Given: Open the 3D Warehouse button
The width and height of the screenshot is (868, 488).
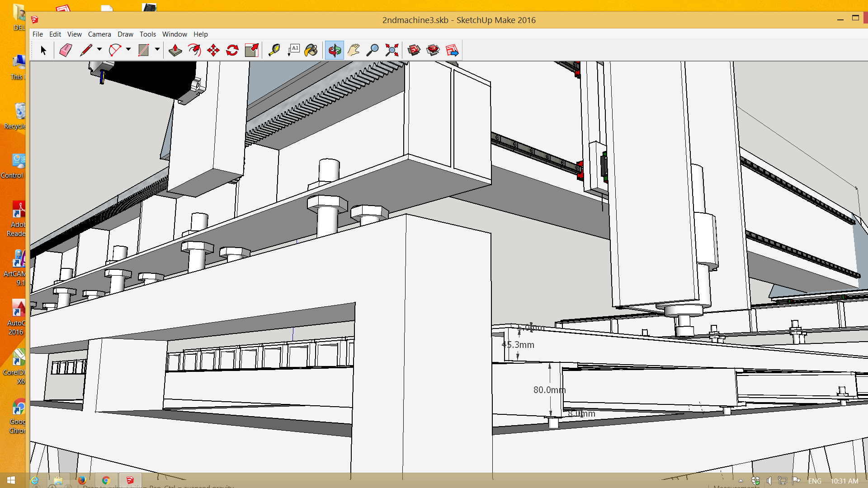Looking at the screenshot, I should click(414, 50).
